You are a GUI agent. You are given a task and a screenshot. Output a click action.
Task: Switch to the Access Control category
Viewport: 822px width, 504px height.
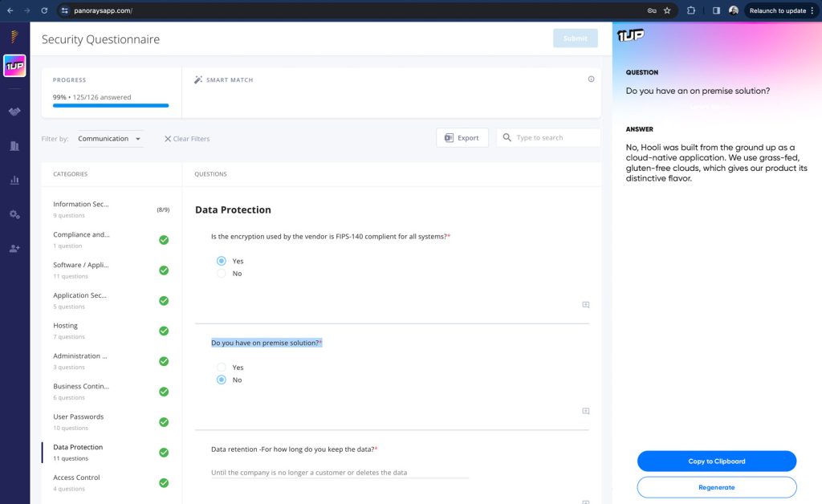tap(76, 478)
